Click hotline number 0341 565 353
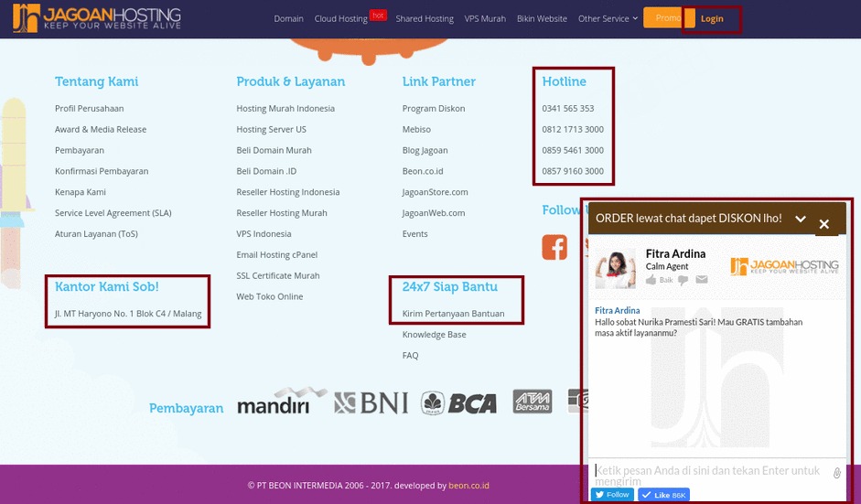 568,109
